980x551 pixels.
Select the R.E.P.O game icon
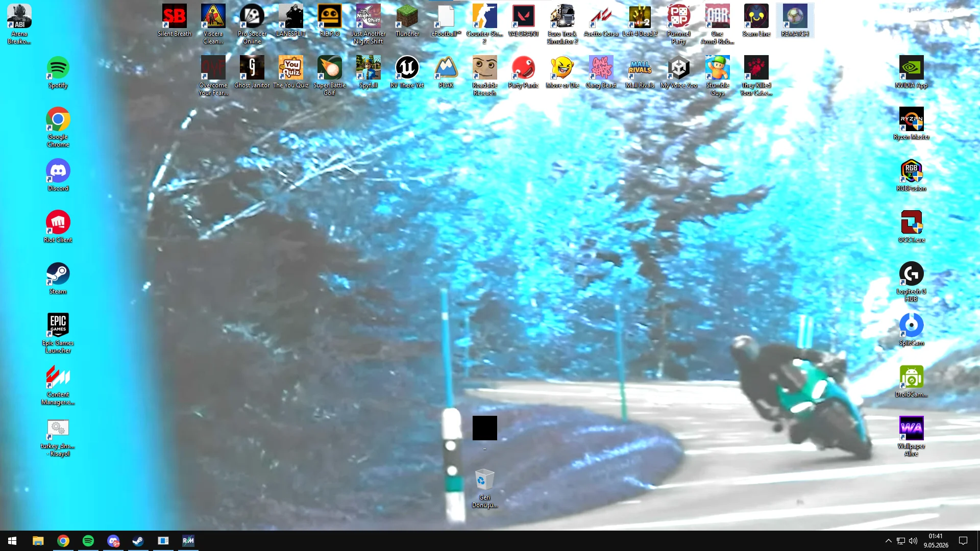pyautogui.click(x=330, y=20)
